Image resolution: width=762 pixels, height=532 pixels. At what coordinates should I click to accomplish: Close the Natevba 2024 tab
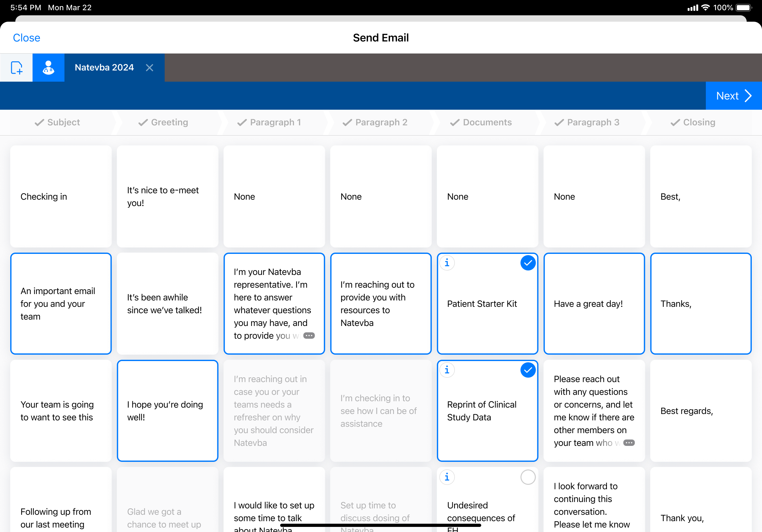(x=150, y=68)
